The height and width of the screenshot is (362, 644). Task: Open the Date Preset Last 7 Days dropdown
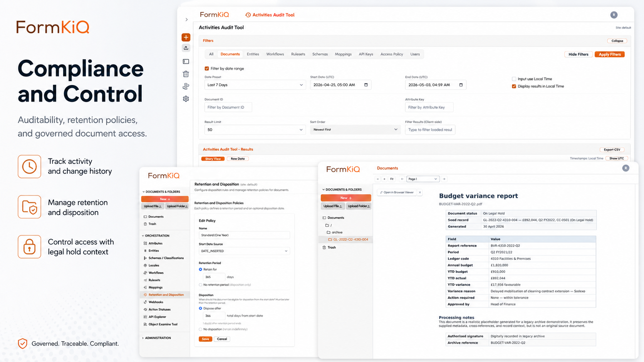click(255, 85)
